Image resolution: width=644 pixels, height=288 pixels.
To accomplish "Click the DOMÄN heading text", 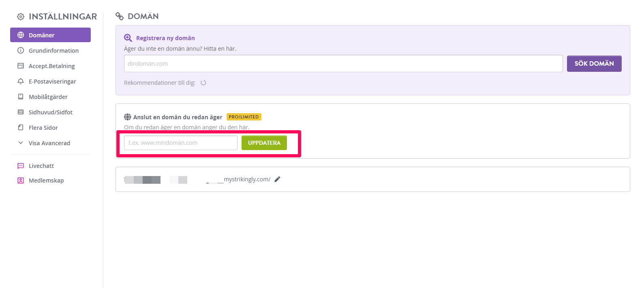I will click(x=143, y=16).
